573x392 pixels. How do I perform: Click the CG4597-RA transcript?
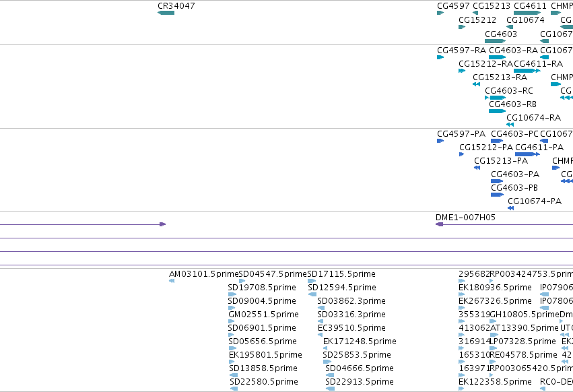(440, 57)
